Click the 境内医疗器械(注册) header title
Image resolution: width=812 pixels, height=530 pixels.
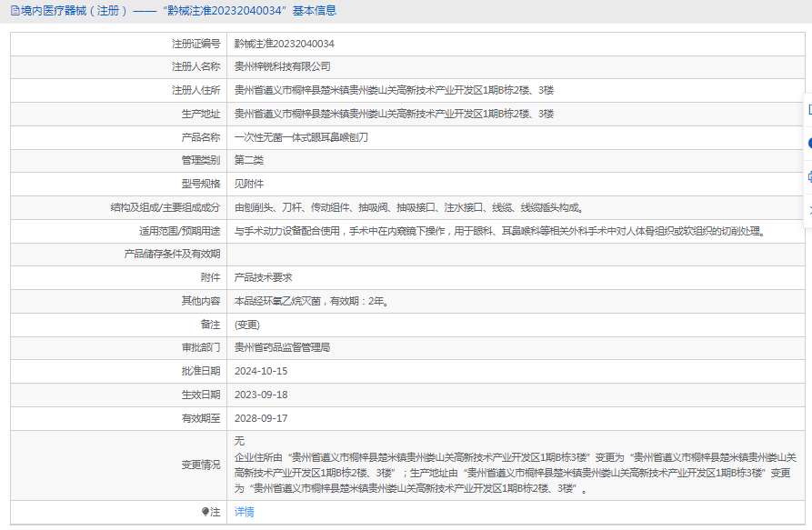tap(73, 11)
